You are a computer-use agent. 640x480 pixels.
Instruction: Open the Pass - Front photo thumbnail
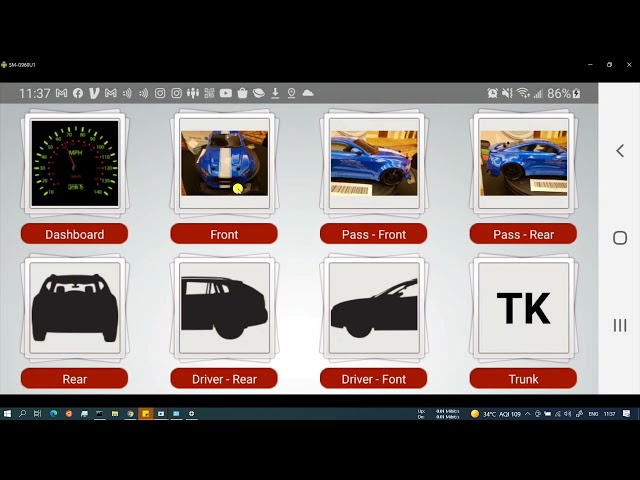[374, 163]
